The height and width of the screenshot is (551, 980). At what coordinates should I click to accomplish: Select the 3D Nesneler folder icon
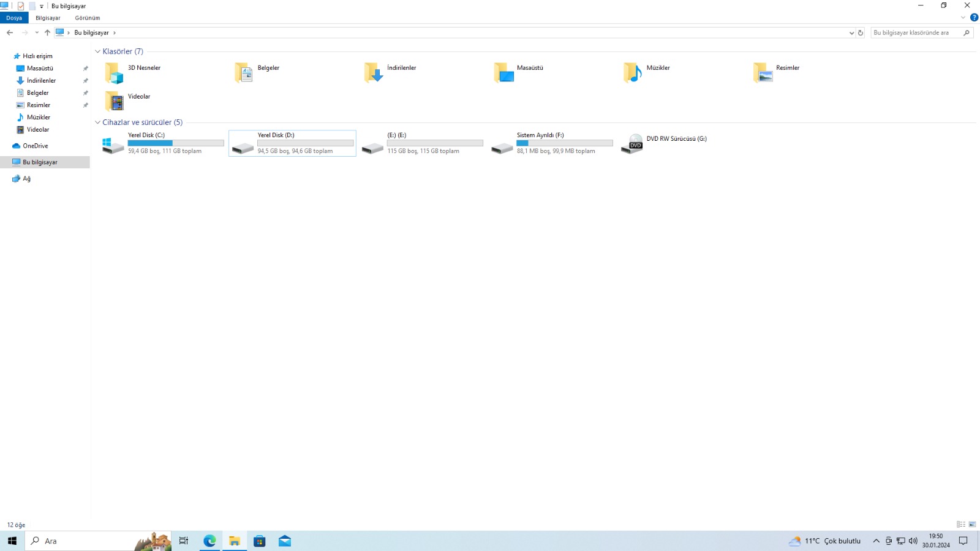click(114, 73)
